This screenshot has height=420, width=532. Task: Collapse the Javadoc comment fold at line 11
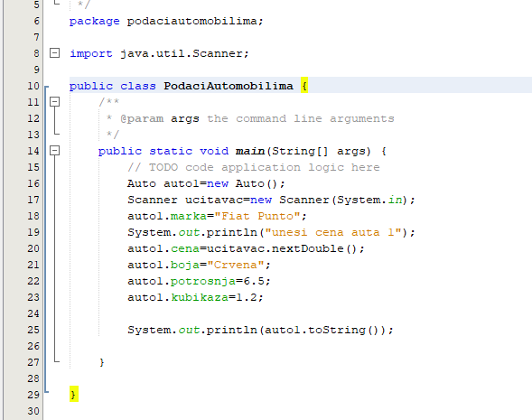pos(54,101)
